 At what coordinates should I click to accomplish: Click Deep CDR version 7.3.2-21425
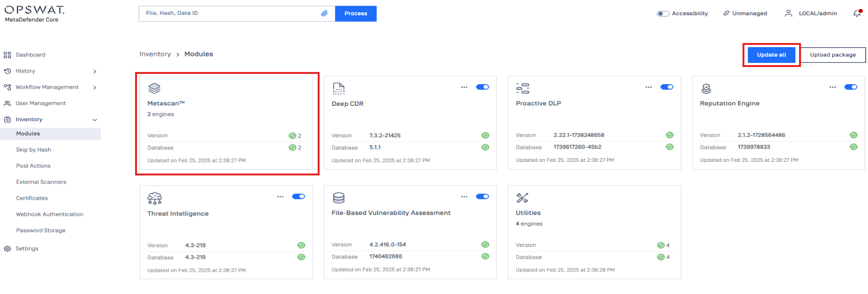point(385,135)
